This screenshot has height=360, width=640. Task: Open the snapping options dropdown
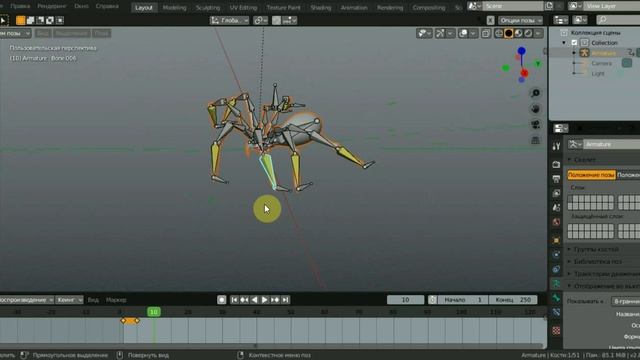[x=289, y=20]
